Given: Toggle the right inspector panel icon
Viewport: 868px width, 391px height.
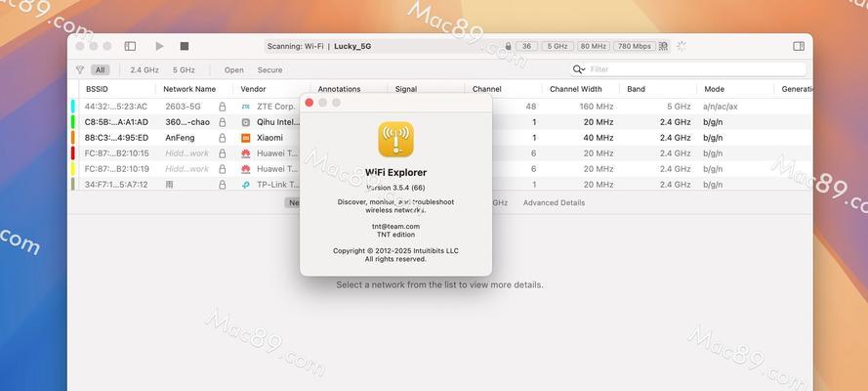Looking at the screenshot, I should click(799, 47).
